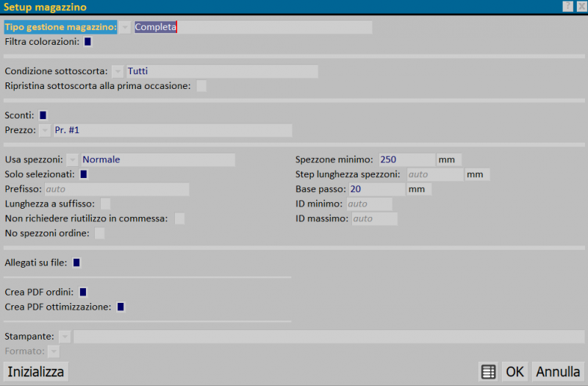Confirm settings with the OK button
The width and height of the screenshot is (588, 386).
pyautogui.click(x=514, y=371)
